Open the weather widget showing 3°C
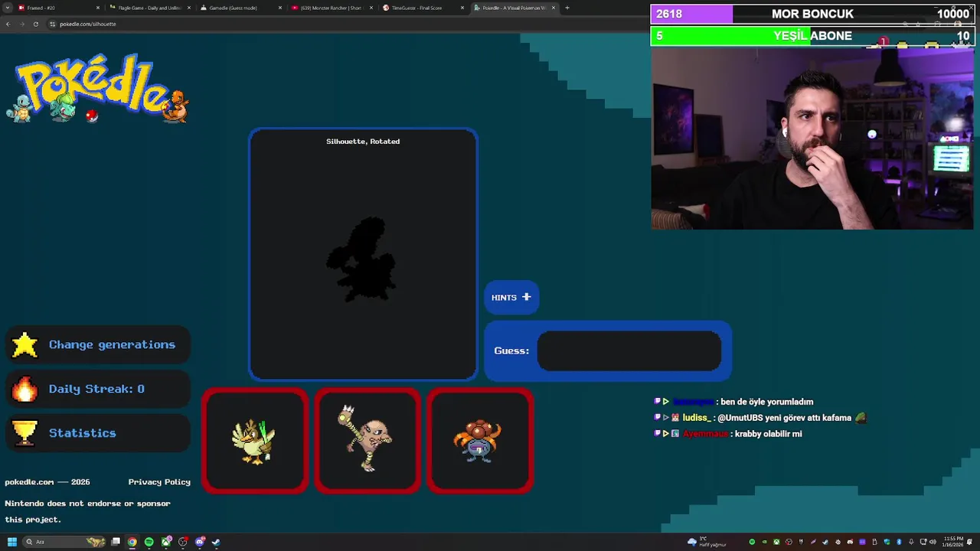 tap(707, 542)
